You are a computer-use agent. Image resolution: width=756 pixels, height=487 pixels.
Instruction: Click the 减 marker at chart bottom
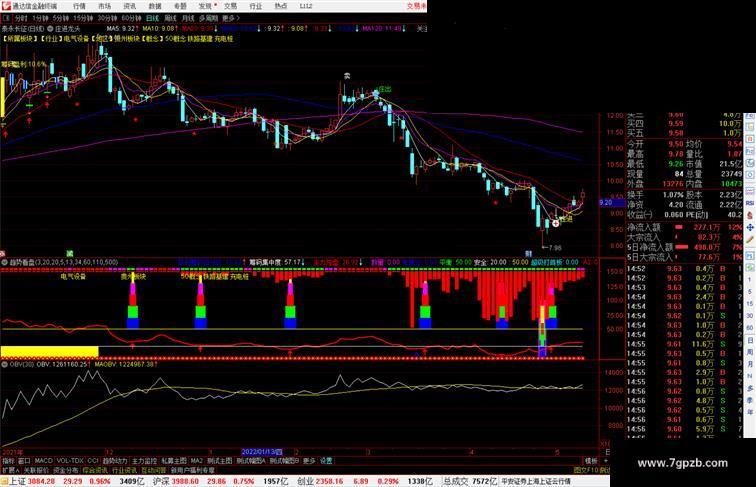click(70, 253)
